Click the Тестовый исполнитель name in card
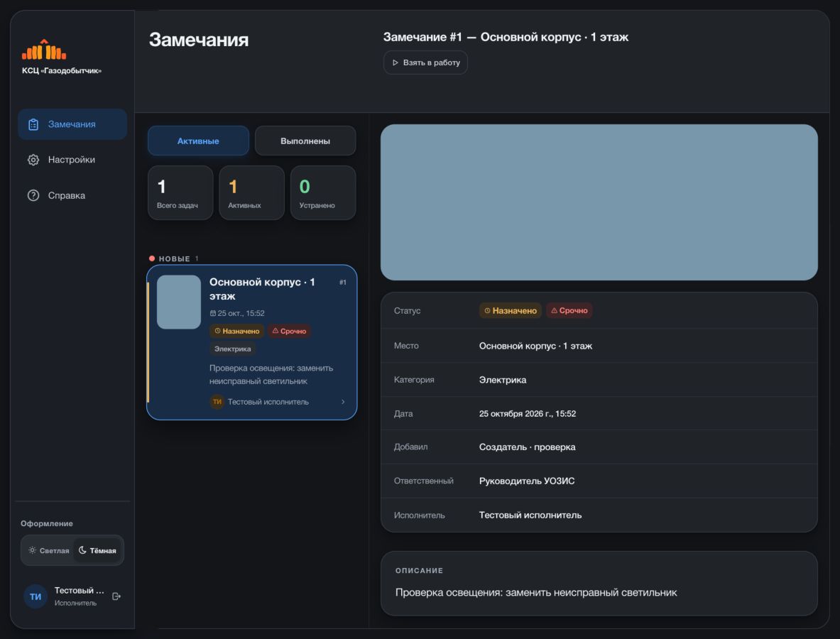Viewport: 840px width, 639px height. 268,402
